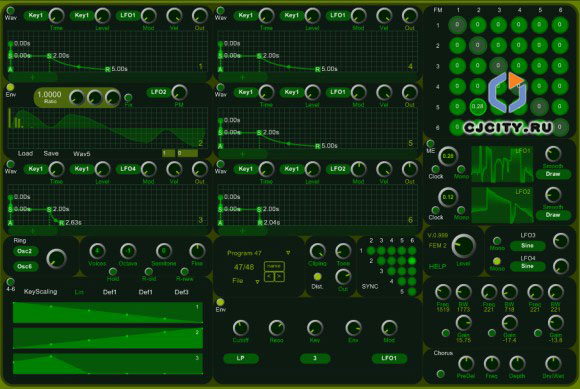The width and height of the screenshot is (580, 389).
Task: Adjust the chorus Dry/Wet knob
Action: click(x=553, y=364)
